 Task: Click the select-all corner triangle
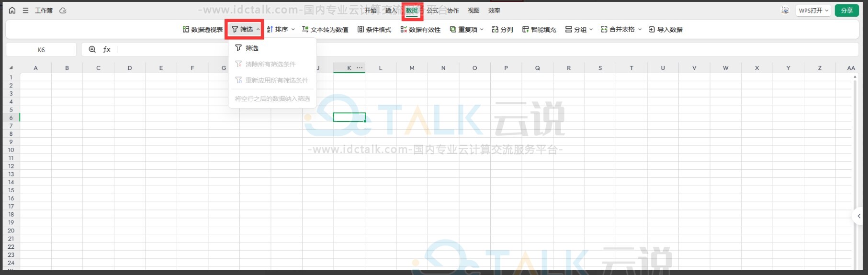[x=11, y=68]
